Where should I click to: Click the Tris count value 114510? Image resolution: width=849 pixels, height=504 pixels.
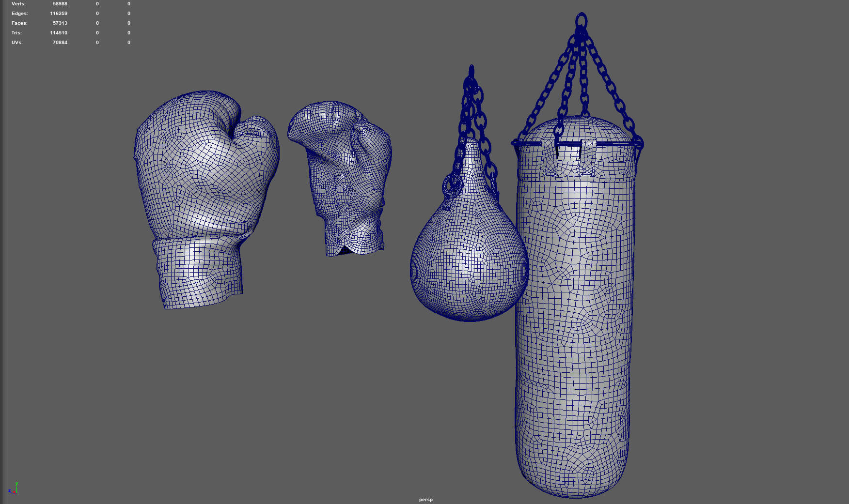pos(59,33)
